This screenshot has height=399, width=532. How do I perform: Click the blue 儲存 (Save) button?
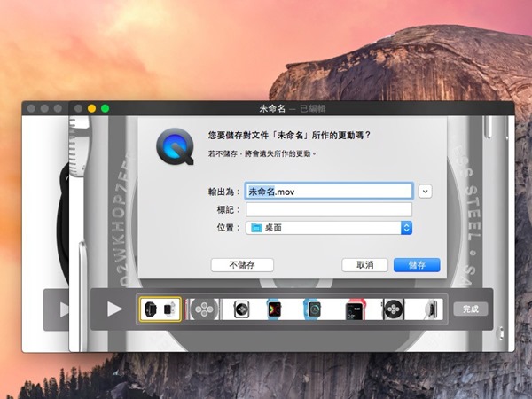click(416, 265)
